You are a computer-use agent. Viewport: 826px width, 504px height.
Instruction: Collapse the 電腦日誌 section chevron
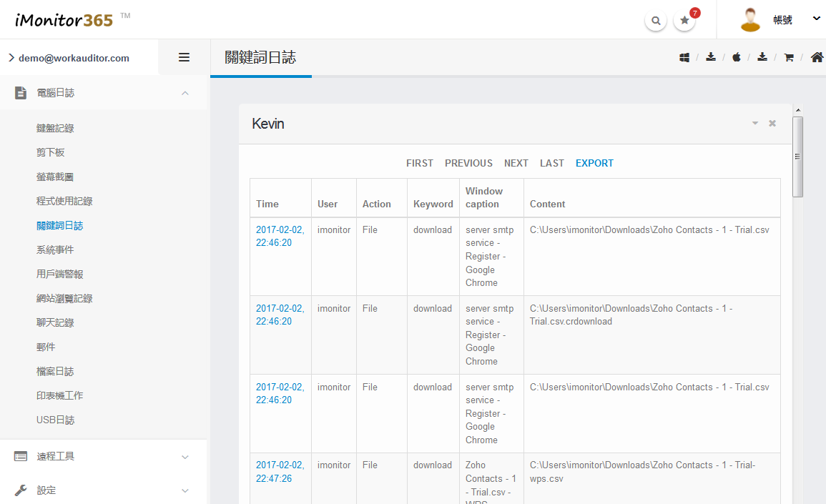[185, 93]
